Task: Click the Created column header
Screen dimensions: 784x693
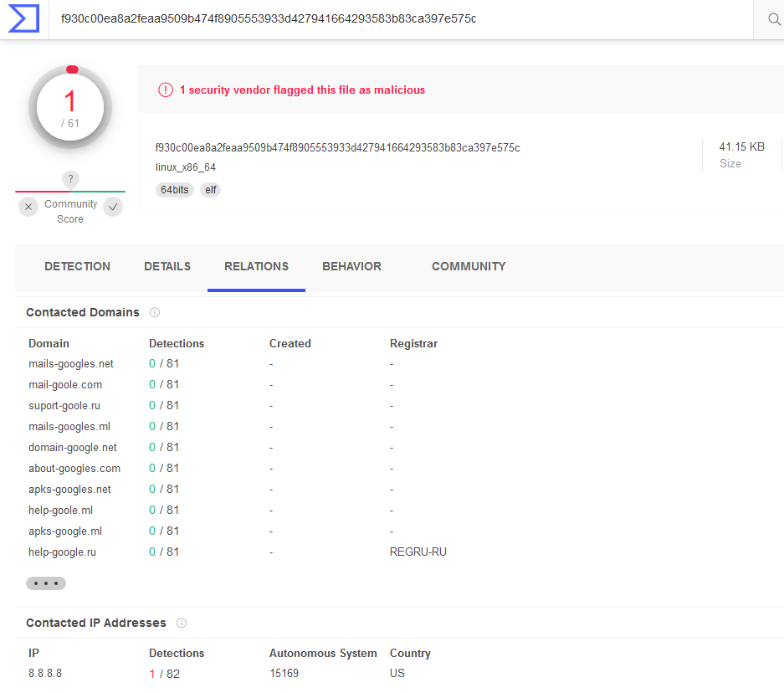Action: [x=290, y=343]
